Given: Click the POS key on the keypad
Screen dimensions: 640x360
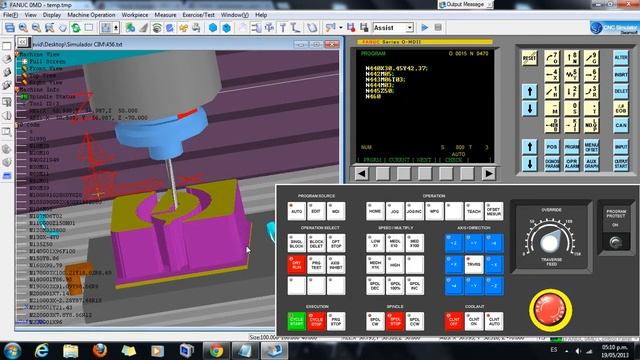Looking at the screenshot, I should [x=551, y=147].
